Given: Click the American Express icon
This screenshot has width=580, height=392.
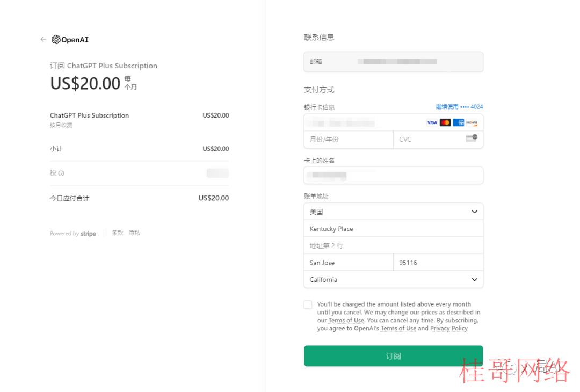Looking at the screenshot, I should click(x=458, y=122).
